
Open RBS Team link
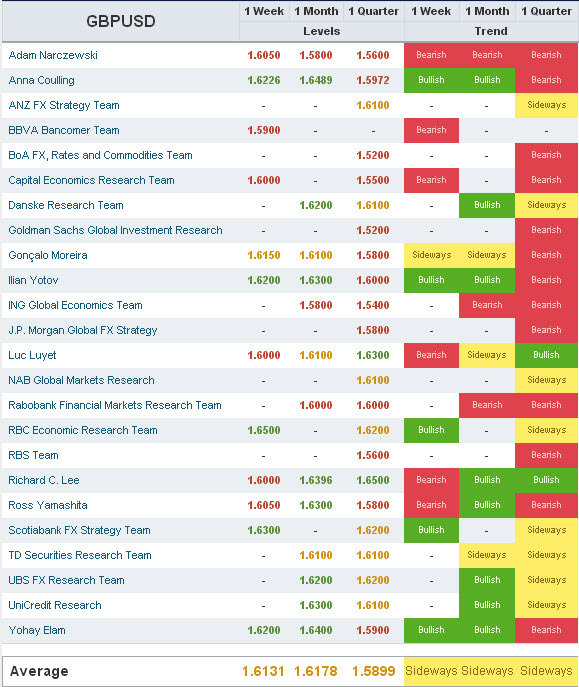(33, 455)
